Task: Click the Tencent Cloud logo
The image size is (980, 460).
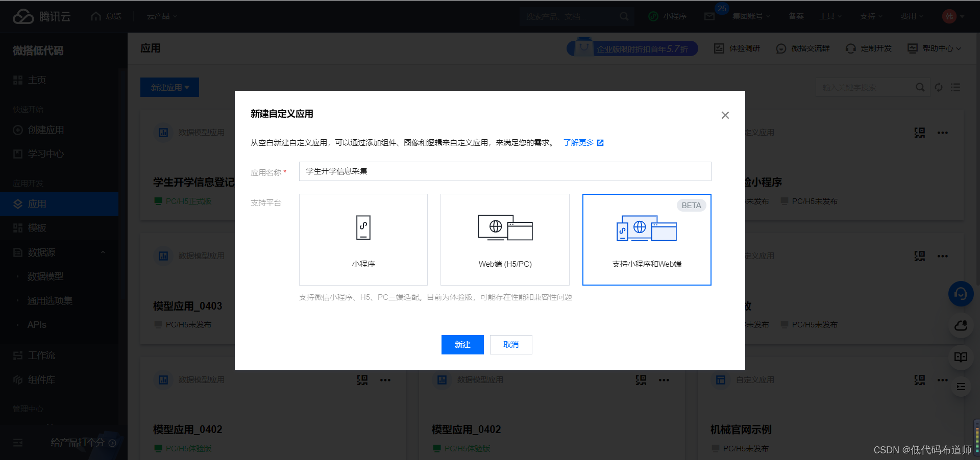Action: (x=41, y=16)
